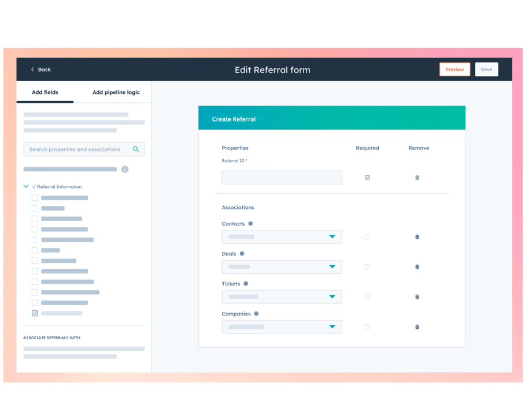Click the search magnifier icon
Image resolution: width=532 pixels, height=411 pixels.
point(136,149)
